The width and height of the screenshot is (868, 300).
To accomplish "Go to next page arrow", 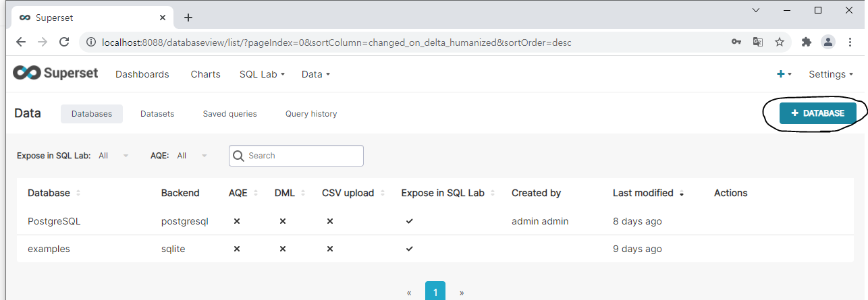I will tap(462, 293).
